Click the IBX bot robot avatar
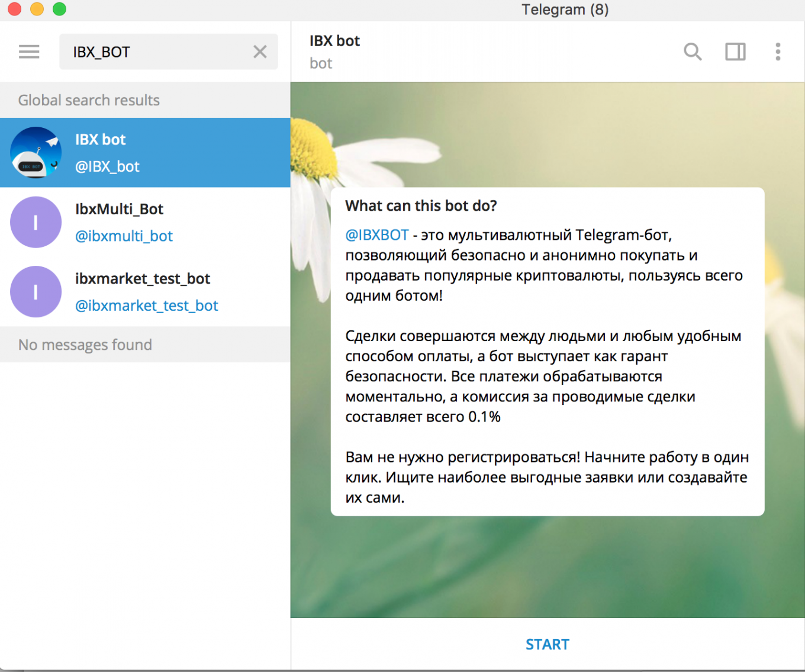Viewport: 805px width, 672px height. coord(36,153)
